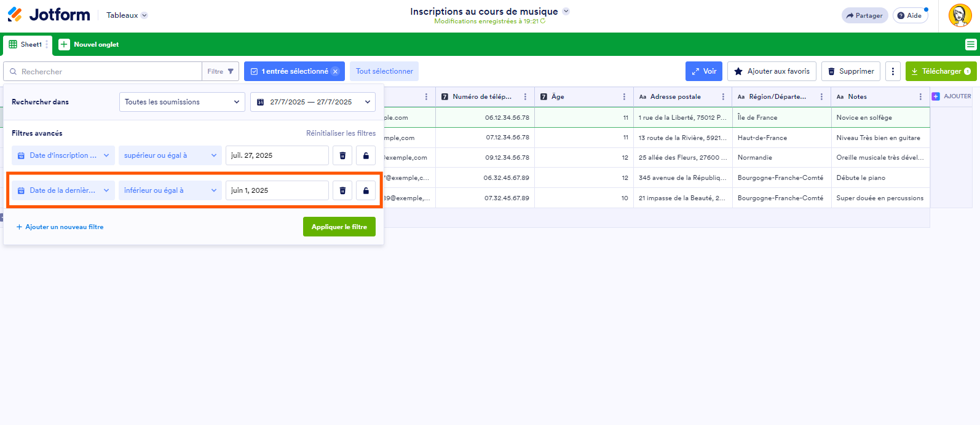Click AJOUTER add column button
Viewport: 980px width, 425px height.
point(952,96)
